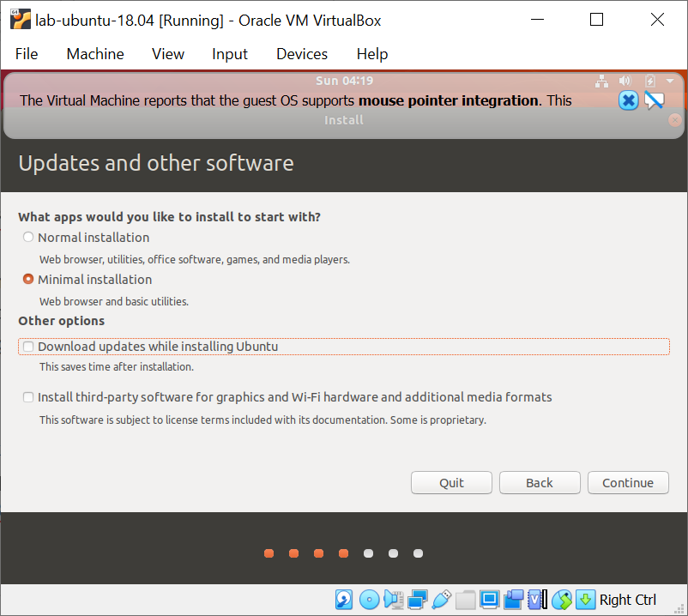
Task: Click the recording status icon
Action: [x=513, y=600]
